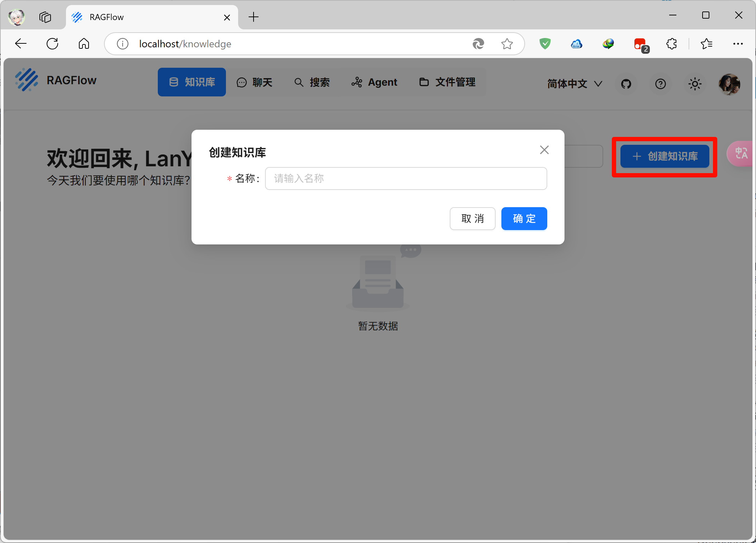Toggle the sun theme icon
756x543 pixels.
(x=695, y=84)
